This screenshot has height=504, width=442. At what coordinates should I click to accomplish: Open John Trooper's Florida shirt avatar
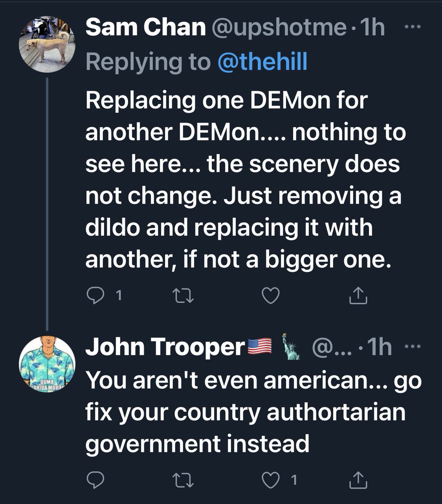[x=47, y=364]
